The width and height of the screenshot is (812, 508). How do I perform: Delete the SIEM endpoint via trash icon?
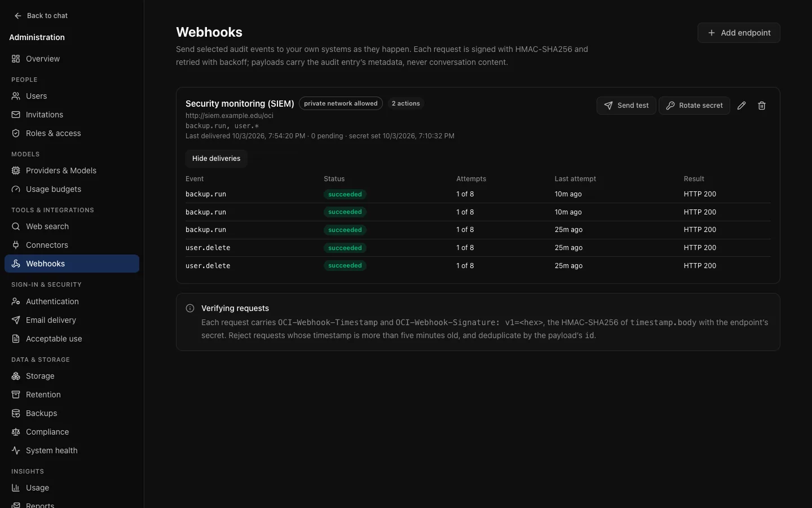762,106
